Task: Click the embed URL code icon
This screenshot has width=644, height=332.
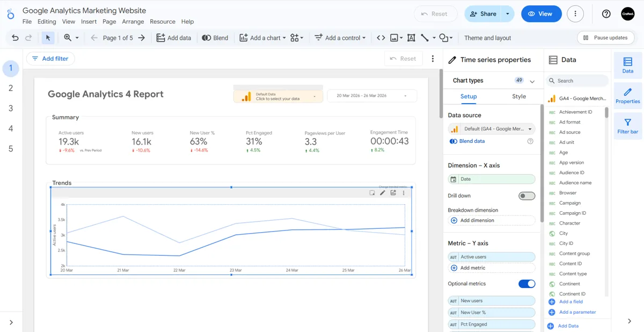Action: click(380, 38)
